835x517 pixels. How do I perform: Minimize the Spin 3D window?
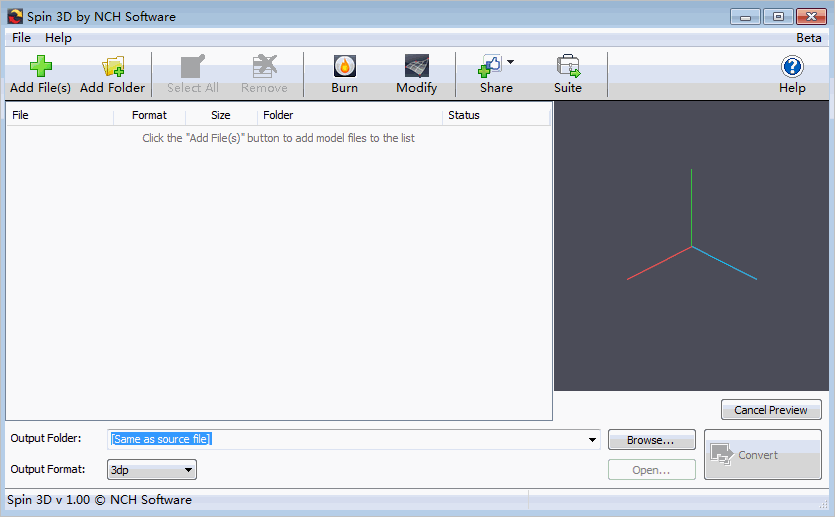(x=745, y=17)
